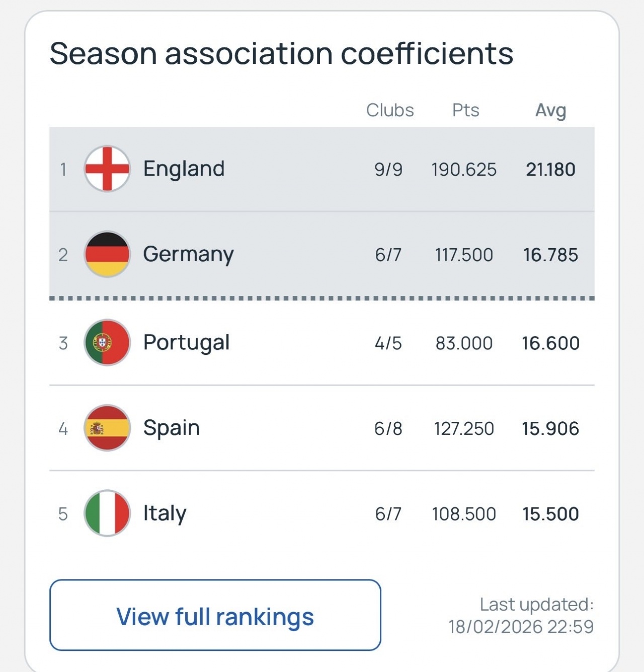The width and height of the screenshot is (644, 672).
Task: Click Spain's 15.906 average value
Action: [550, 428]
